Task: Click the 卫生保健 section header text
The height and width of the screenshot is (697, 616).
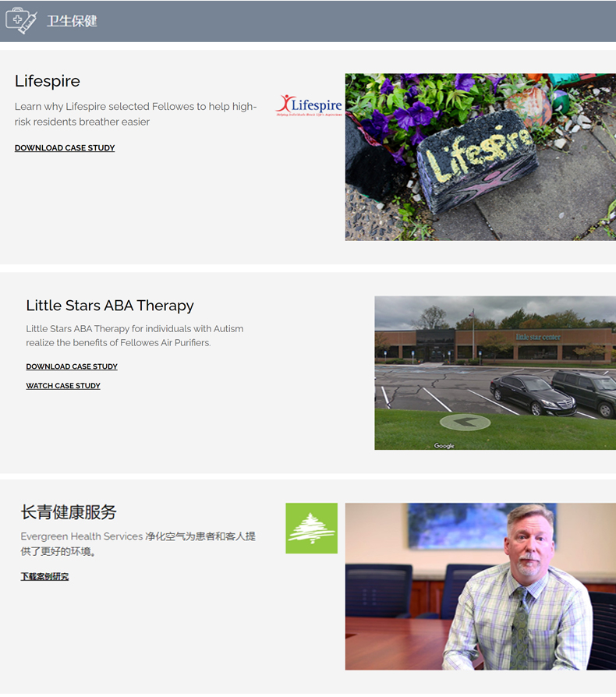Action: 72,21
